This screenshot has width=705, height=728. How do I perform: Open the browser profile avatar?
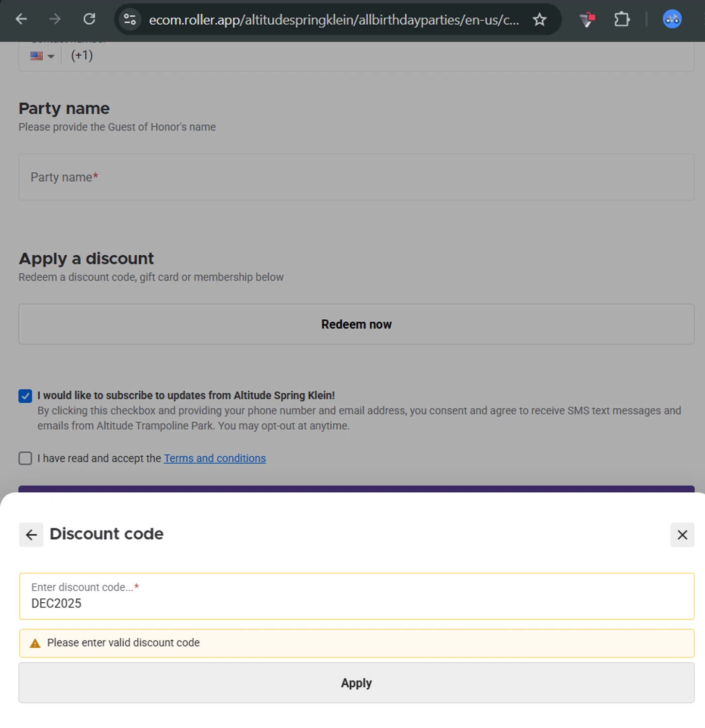point(672,19)
